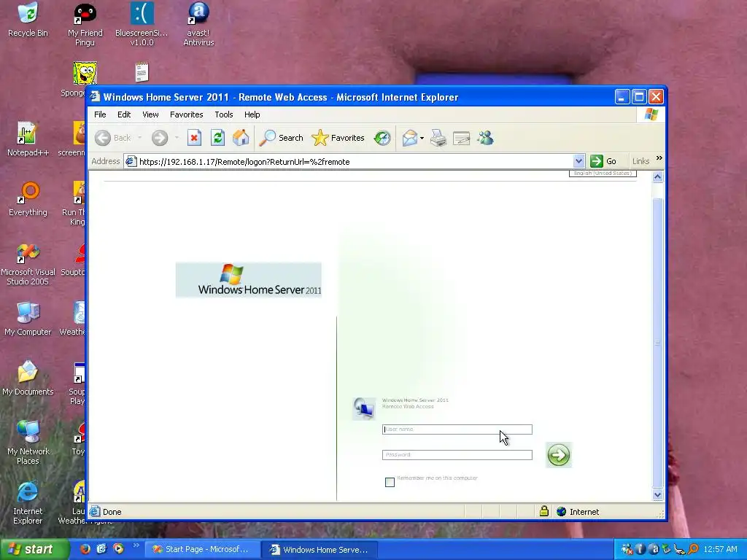Open the Search pane

(281, 138)
